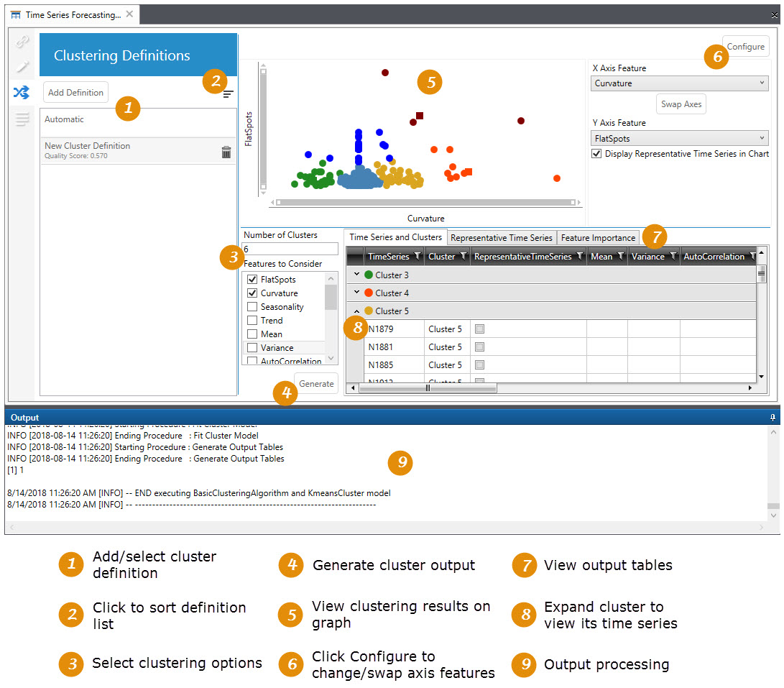Toggle Display Representative Time Series in Chart
This screenshot has height=688, width=784.
(596, 154)
